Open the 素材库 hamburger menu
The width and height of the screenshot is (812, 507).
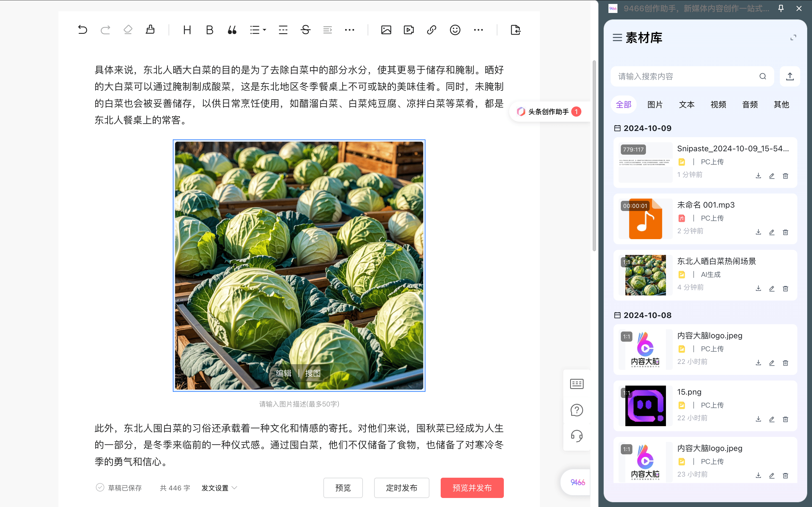tap(617, 37)
